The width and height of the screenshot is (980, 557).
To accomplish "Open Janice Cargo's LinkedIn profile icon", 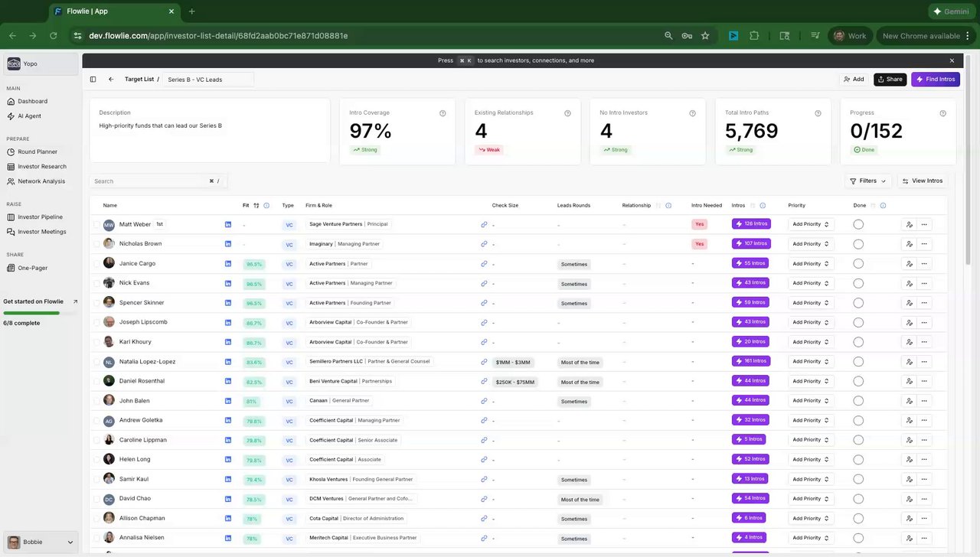I will click(228, 263).
